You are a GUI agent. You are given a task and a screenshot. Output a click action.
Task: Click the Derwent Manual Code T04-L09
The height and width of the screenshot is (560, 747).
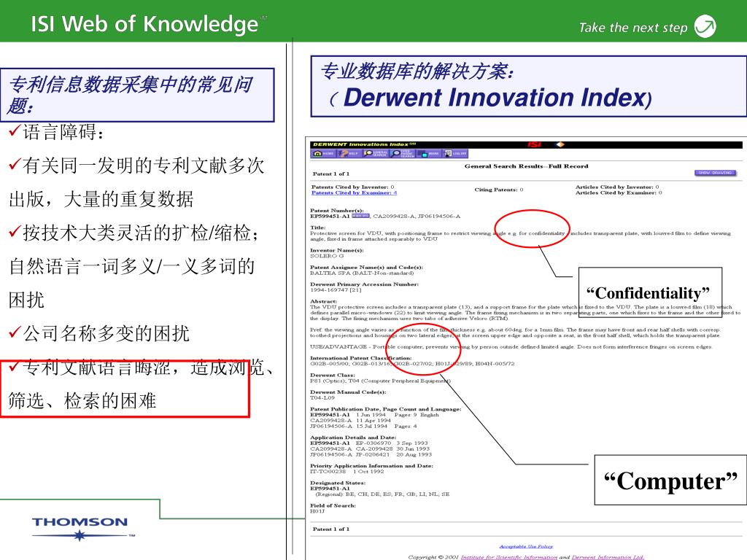(322, 397)
